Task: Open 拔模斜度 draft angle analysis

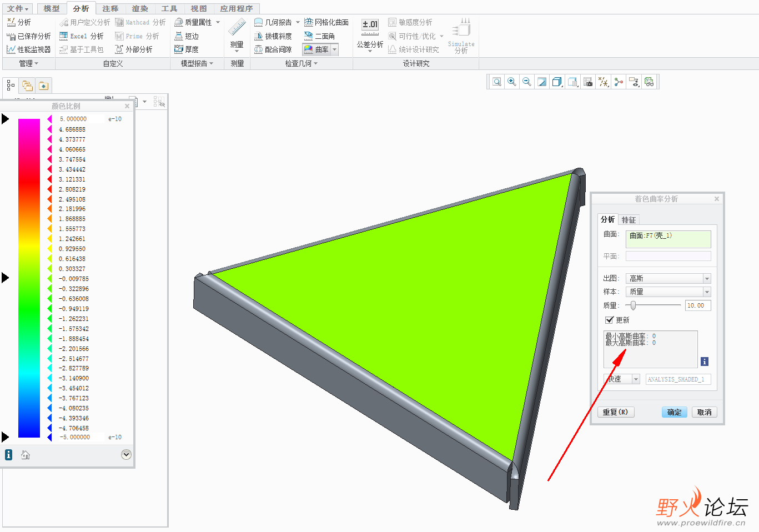Action: [273, 36]
